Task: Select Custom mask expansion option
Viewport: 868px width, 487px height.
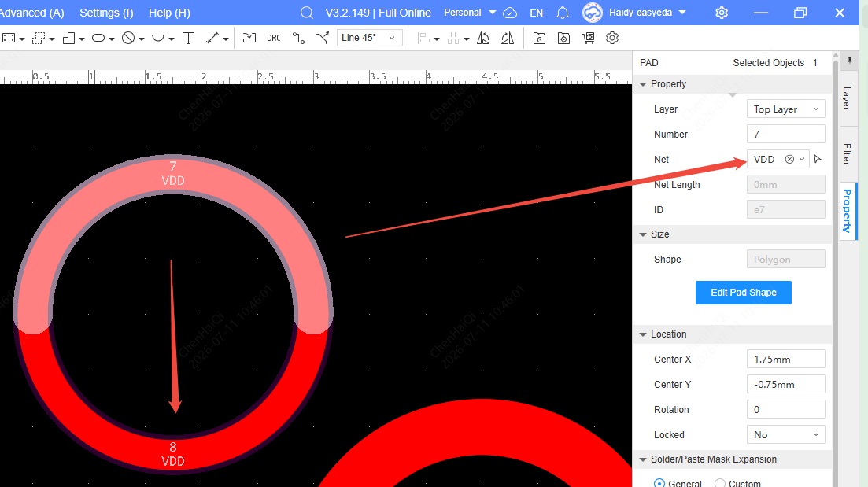Action: [x=719, y=483]
